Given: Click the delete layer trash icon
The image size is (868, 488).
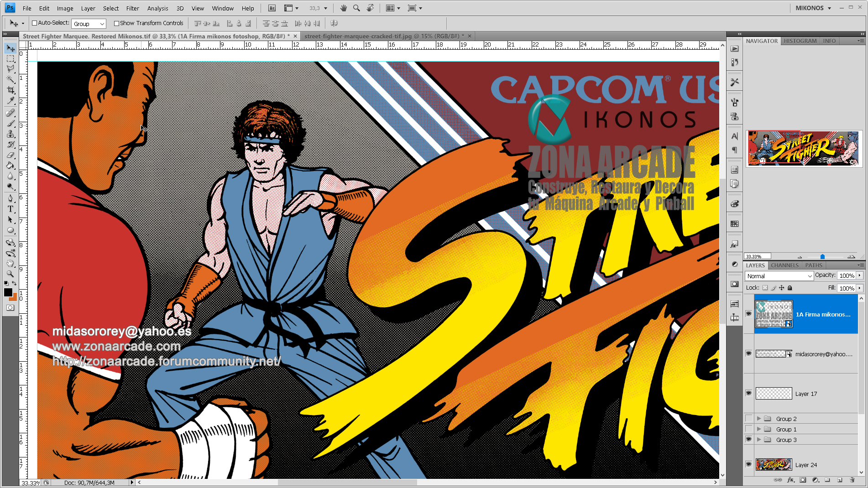Looking at the screenshot, I should (x=852, y=480).
